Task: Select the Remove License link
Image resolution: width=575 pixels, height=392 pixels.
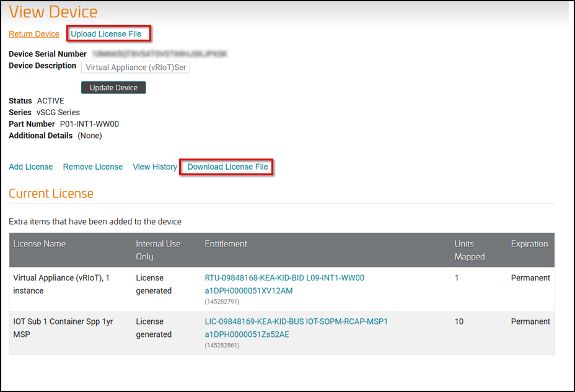Action: pos(93,167)
